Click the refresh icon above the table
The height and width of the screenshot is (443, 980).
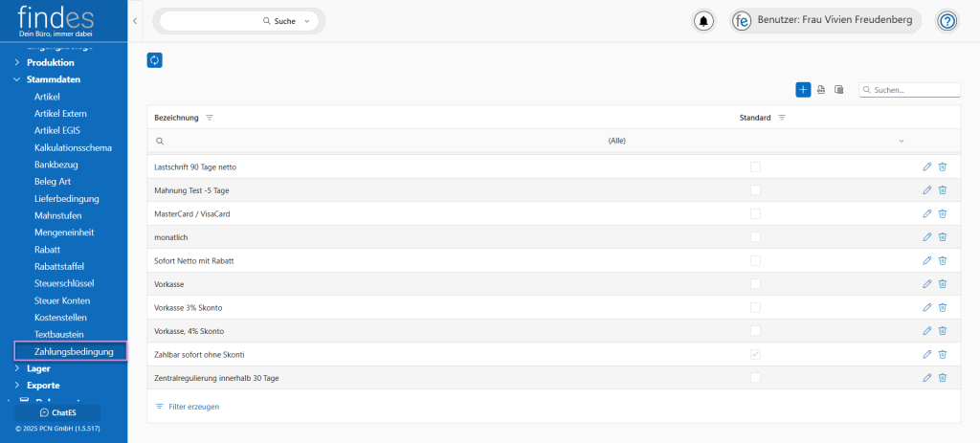(x=155, y=60)
